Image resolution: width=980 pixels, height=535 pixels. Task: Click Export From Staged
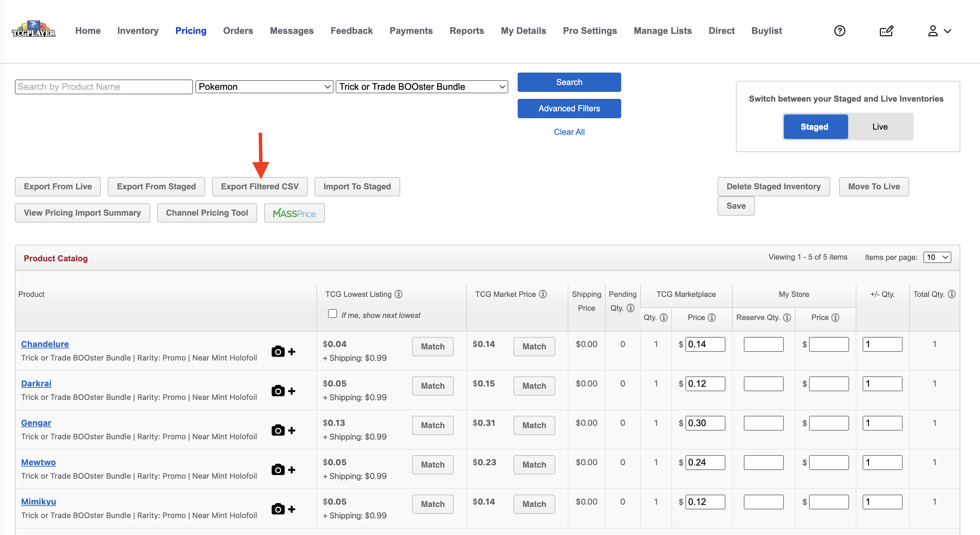156,187
